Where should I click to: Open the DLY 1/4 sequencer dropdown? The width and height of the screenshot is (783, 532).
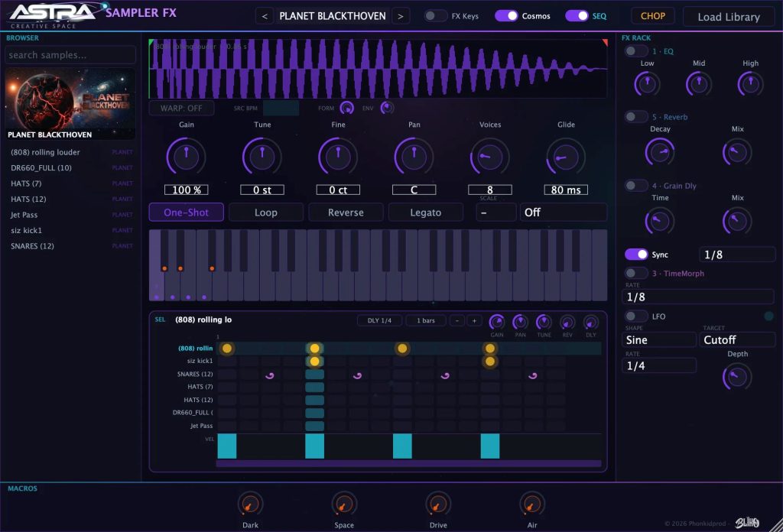pyautogui.click(x=379, y=320)
